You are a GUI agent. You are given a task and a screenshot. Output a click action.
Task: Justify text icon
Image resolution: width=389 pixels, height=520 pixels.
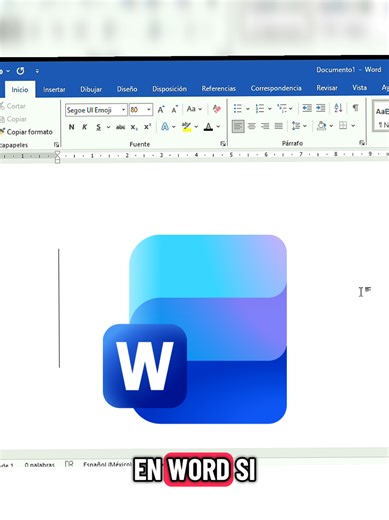[279, 126]
